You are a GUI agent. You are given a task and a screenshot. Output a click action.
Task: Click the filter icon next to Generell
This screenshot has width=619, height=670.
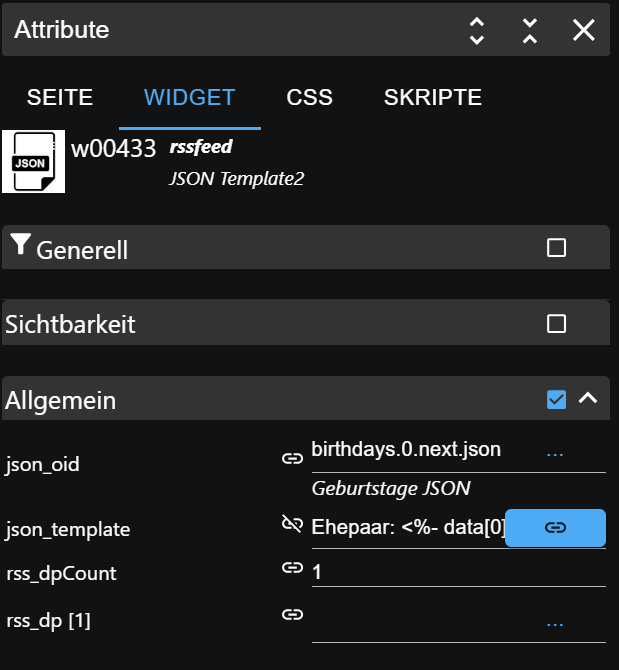[x=20, y=245]
